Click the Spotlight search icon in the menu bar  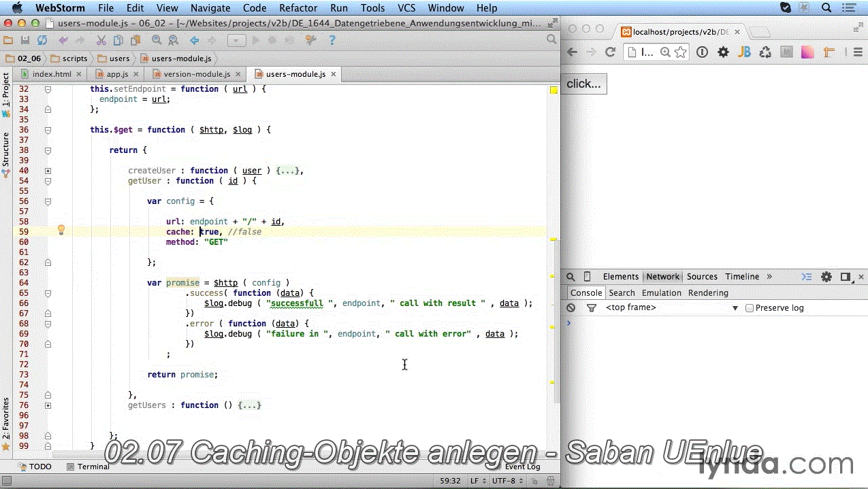tap(827, 8)
